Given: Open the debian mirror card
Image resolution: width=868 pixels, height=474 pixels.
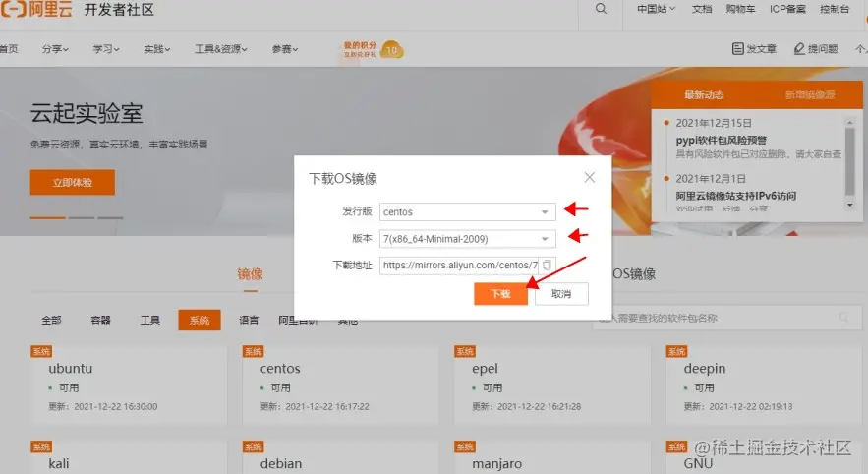Looking at the screenshot, I should click(x=340, y=457).
